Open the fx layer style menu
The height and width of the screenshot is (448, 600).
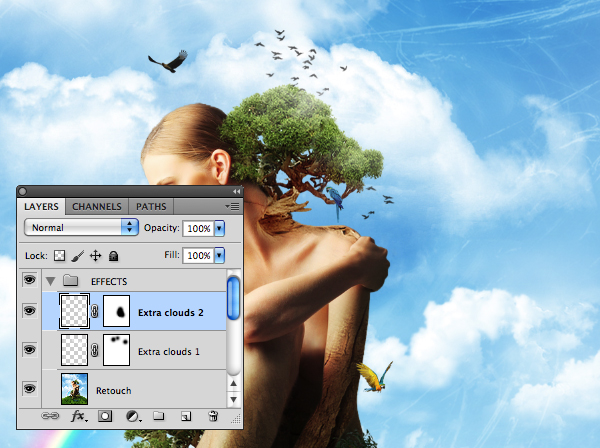[x=79, y=416]
